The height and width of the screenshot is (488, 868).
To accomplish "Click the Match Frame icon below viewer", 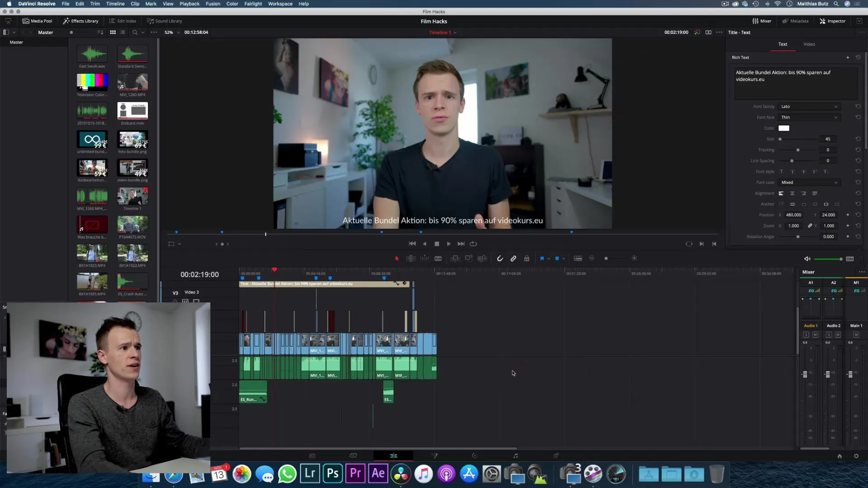I will tap(689, 244).
